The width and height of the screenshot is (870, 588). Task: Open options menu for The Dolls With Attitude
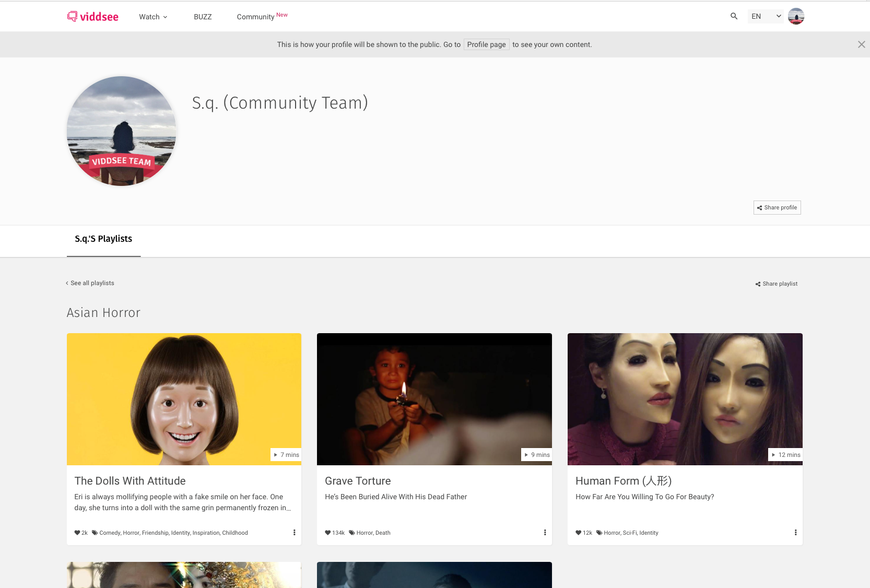click(x=294, y=533)
